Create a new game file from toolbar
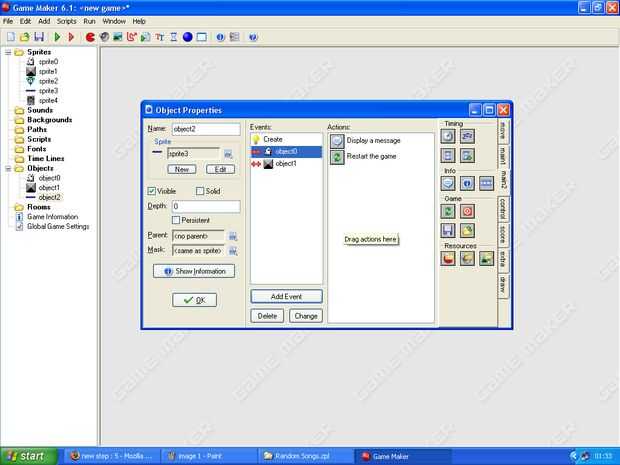This screenshot has height=465, width=620. 11,37
